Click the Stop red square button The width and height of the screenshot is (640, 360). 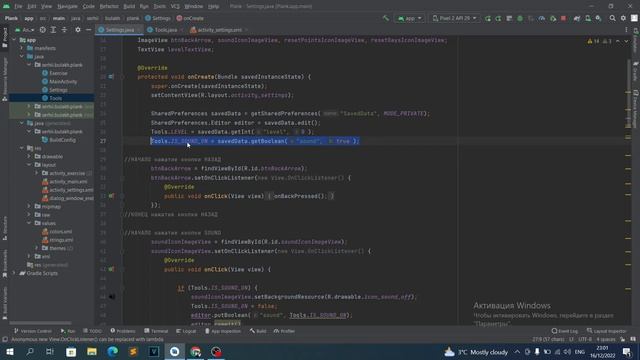564,18
